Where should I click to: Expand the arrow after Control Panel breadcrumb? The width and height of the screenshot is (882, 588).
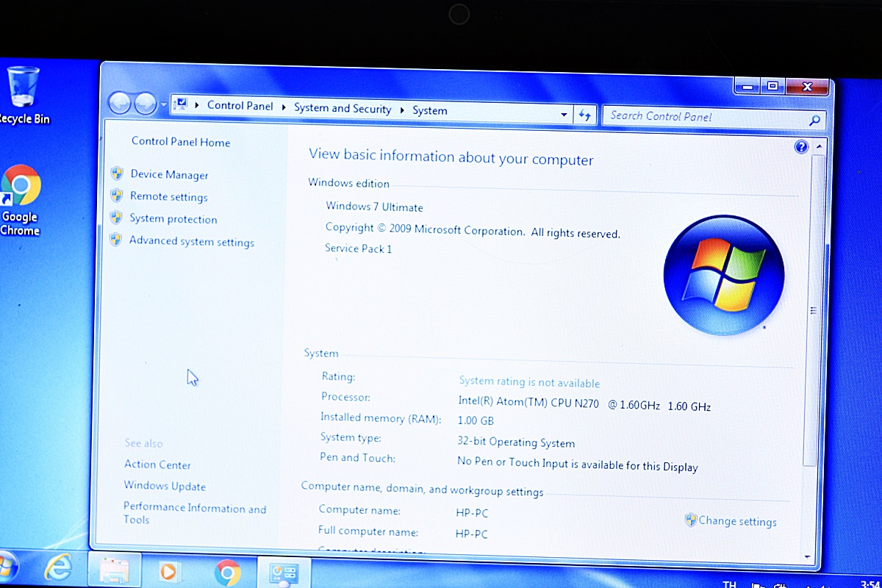point(284,107)
